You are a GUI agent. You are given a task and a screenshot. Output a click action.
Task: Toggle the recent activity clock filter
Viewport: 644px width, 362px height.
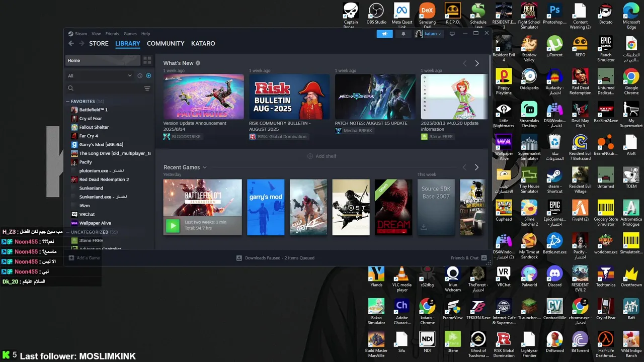coord(140,76)
